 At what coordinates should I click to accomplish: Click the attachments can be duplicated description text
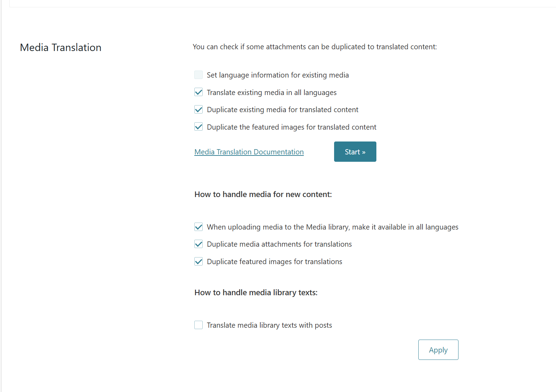(315, 47)
